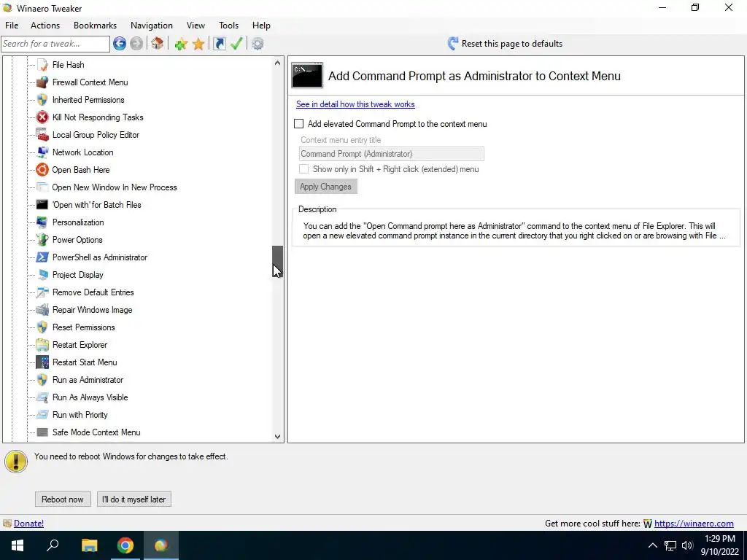This screenshot has width=747, height=560.
Task: Click the Project Display icon
Action: click(42, 275)
